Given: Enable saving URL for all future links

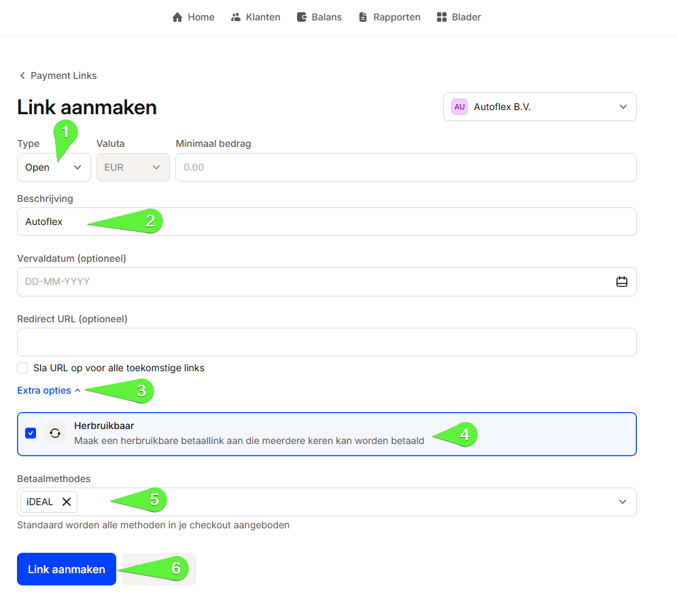Looking at the screenshot, I should (23, 368).
